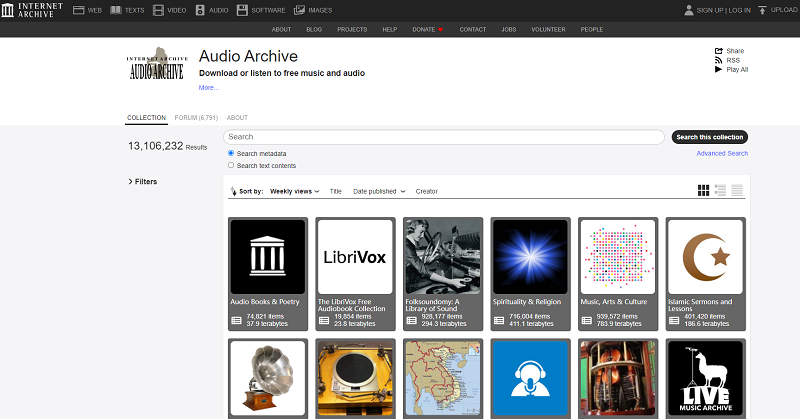Switch to compact list view
The height and width of the screenshot is (419, 800).
click(737, 190)
